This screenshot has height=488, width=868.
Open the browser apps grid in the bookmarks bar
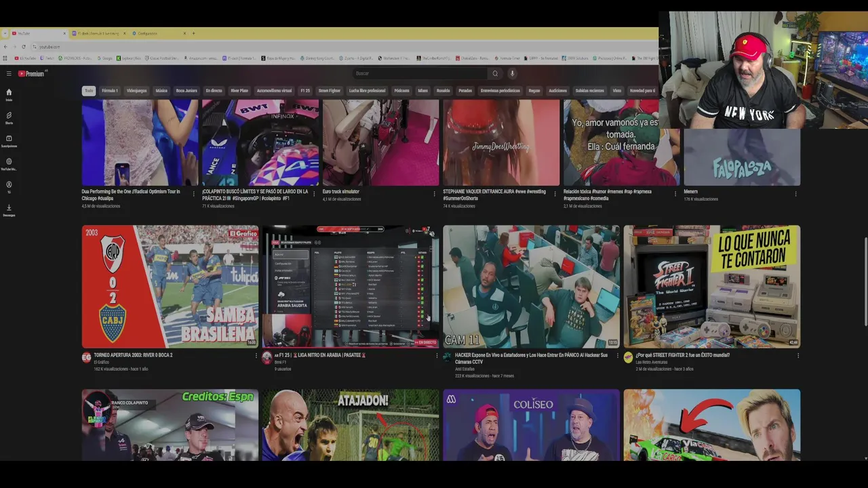pos(5,58)
